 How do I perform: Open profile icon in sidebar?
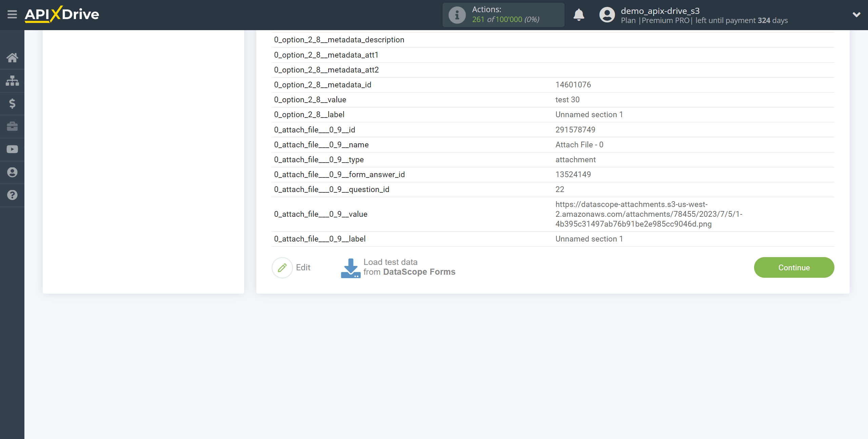click(12, 172)
